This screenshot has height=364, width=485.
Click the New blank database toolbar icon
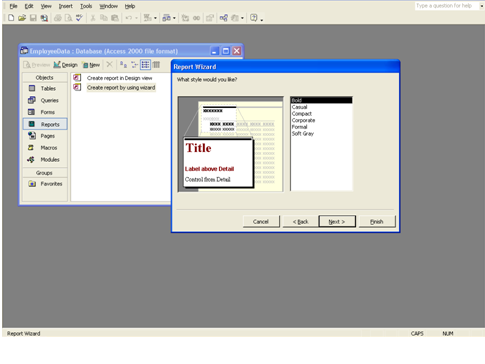coord(11,18)
